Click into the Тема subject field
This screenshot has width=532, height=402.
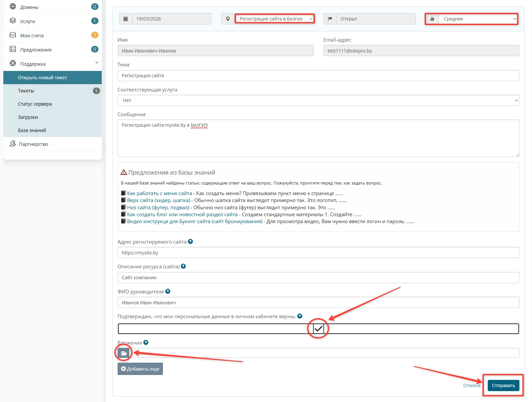pyautogui.click(x=318, y=76)
